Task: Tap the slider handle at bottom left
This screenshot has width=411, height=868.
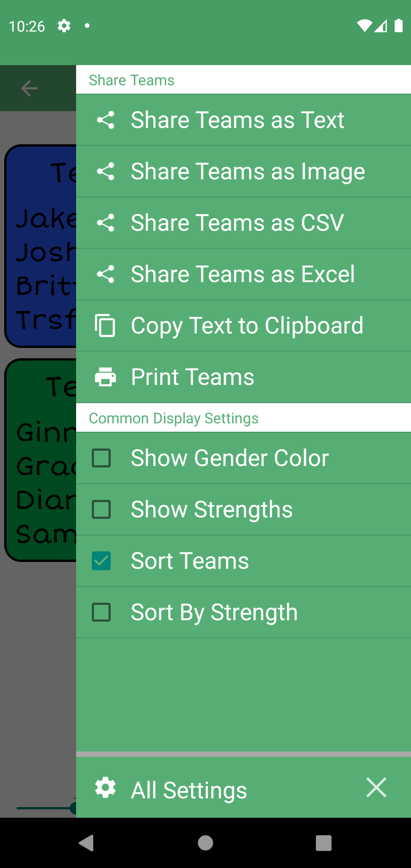Action: [73, 808]
